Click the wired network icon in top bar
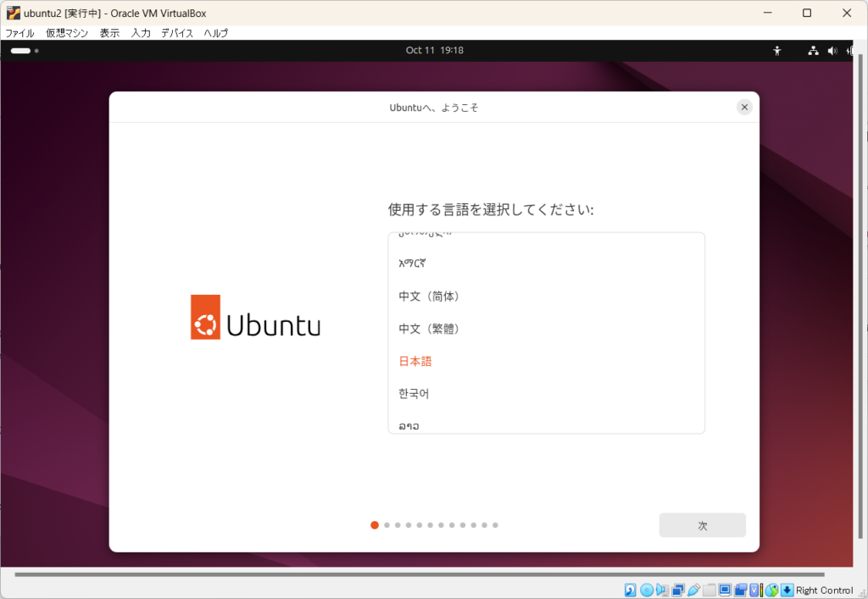868x599 pixels. click(x=813, y=51)
